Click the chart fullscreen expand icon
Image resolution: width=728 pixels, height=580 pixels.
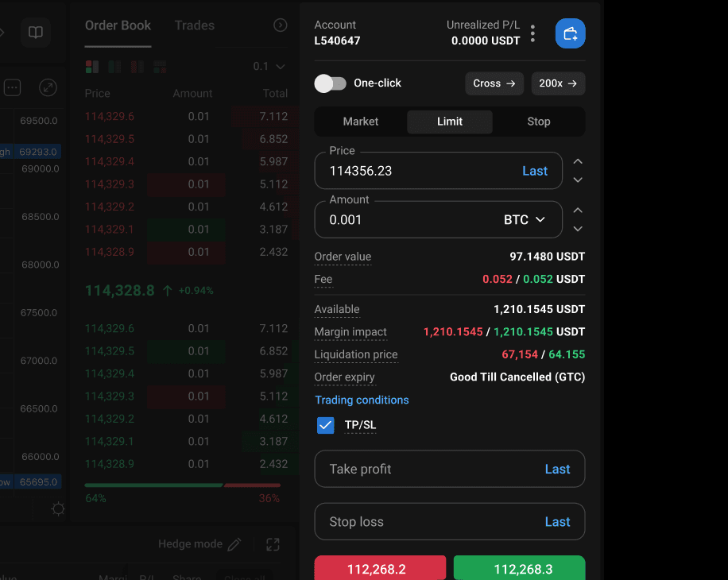point(48,87)
